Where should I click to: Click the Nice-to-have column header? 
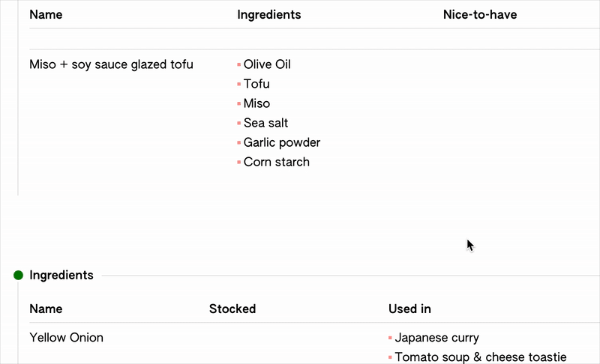[480, 15]
